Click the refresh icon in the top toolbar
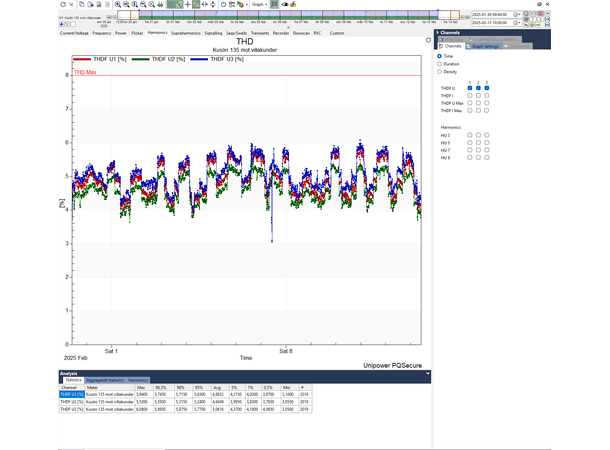This screenshot has width=610, height=450. (x=63, y=4)
